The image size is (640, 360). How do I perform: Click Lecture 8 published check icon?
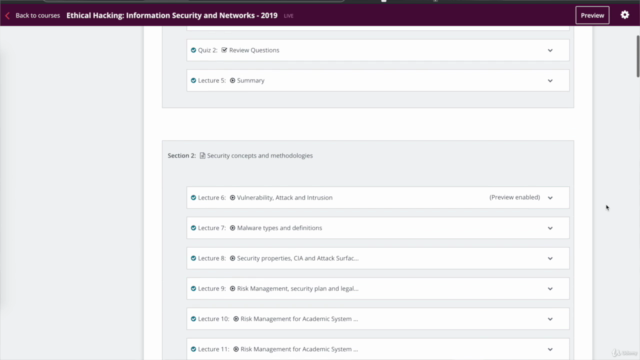click(193, 258)
